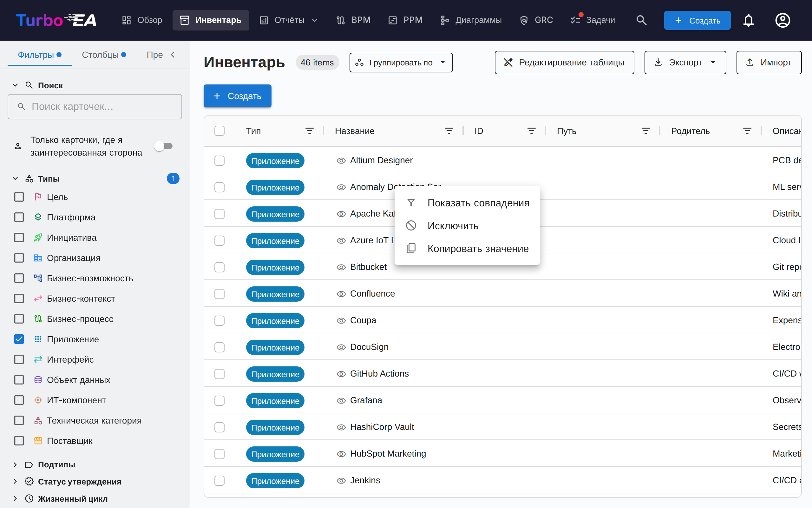
Task: Collapse the Поиск section
Action: 15,85
